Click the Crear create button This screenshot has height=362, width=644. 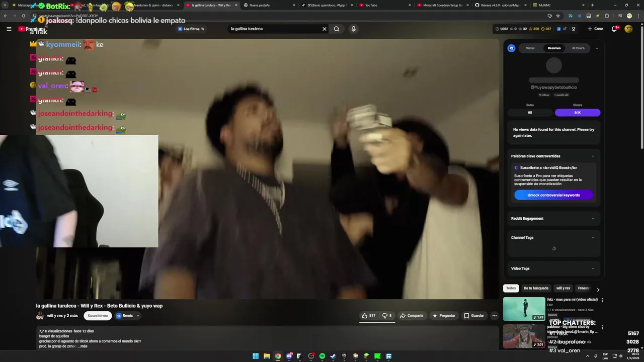[x=595, y=29]
